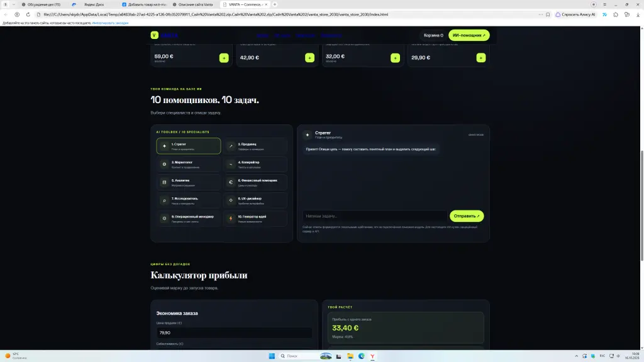Switch to the Описание сайта Vanta tab
Image resolution: width=644 pixels, height=362 pixels.
pyautogui.click(x=195, y=4)
